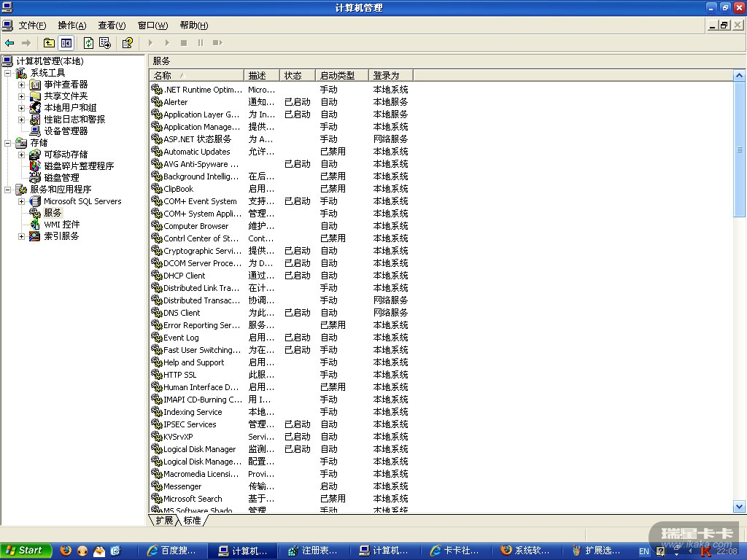Open 磁盘管理 tree node
Image resolution: width=747 pixels, height=560 pixels.
tap(61, 178)
